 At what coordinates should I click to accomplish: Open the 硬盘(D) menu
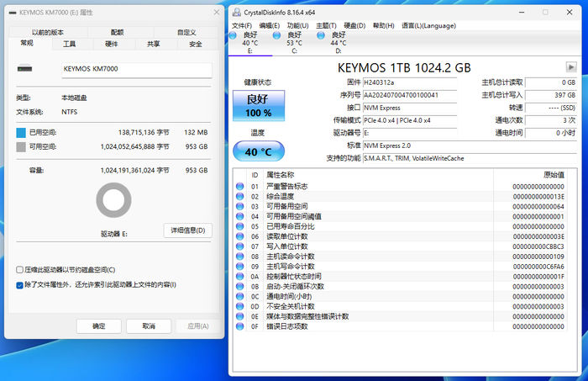(x=354, y=25)
